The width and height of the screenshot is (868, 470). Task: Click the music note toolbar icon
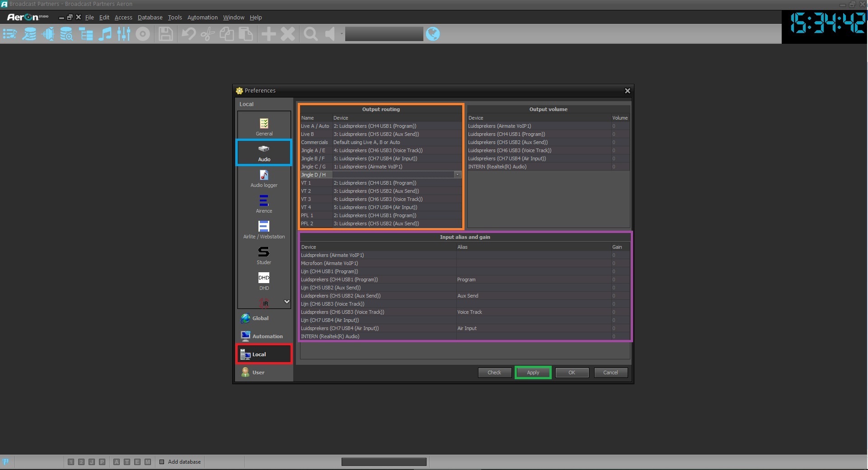(105, 34)
